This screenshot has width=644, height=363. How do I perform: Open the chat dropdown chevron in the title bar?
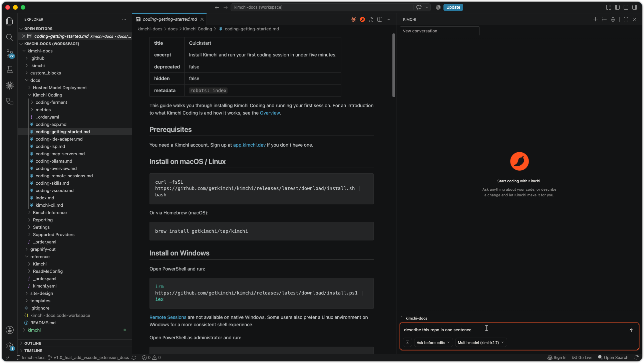click(x=427, y=7)
